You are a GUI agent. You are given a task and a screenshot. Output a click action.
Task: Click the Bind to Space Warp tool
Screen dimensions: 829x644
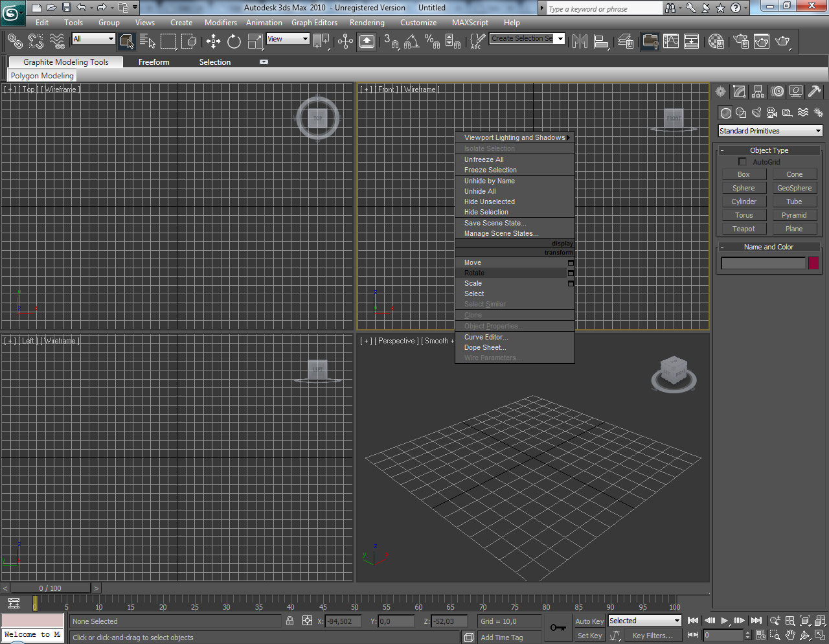pos(57,41)
